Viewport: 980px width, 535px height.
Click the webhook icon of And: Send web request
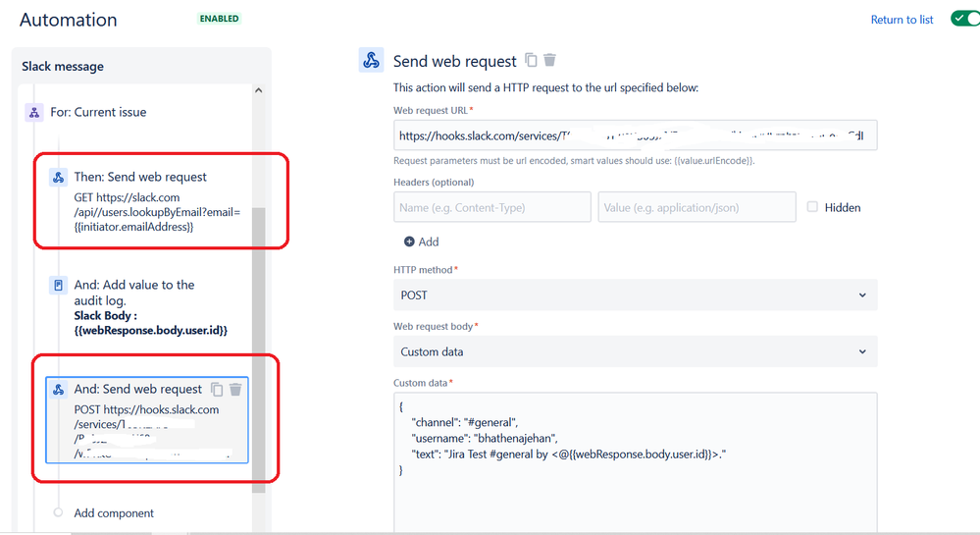coord(58,389)
